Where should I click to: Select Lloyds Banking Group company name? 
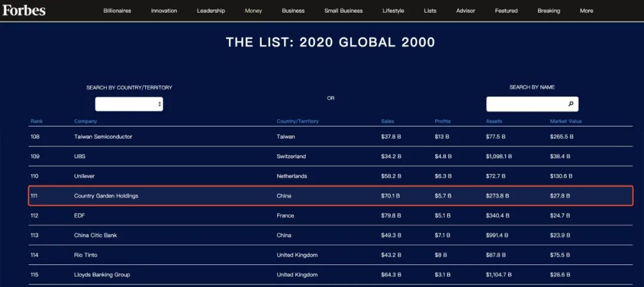(x=102, y=274)
